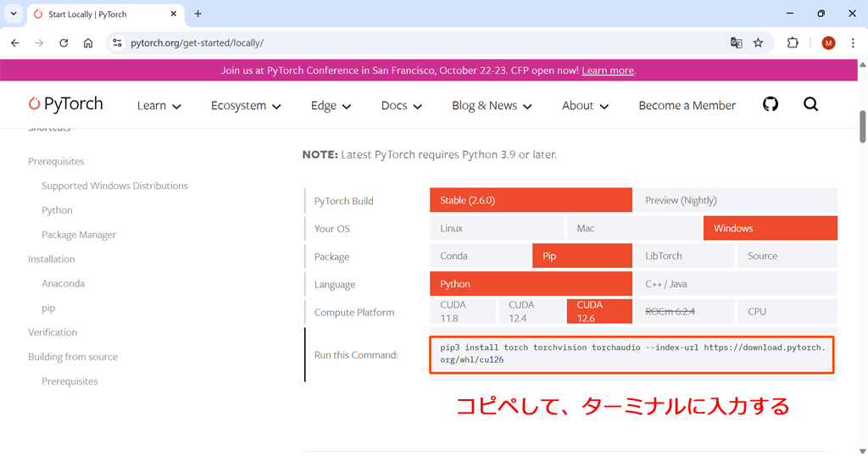Viewport: 868px width, 456px height.
Task: View site information icon in address bar
Action: tap(117, 42)
